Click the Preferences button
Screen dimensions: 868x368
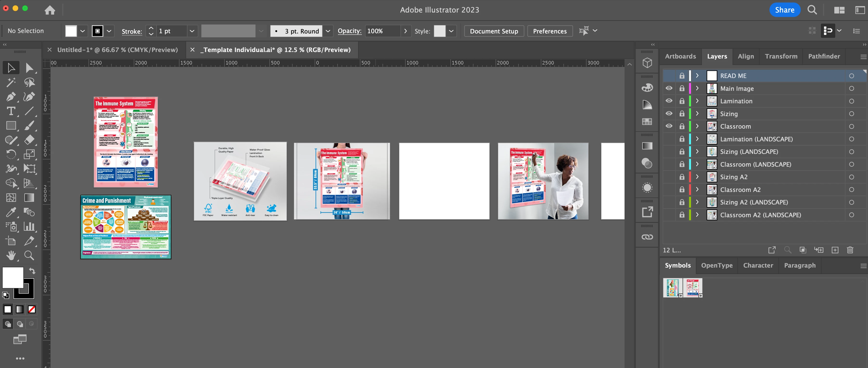point(549,31)
